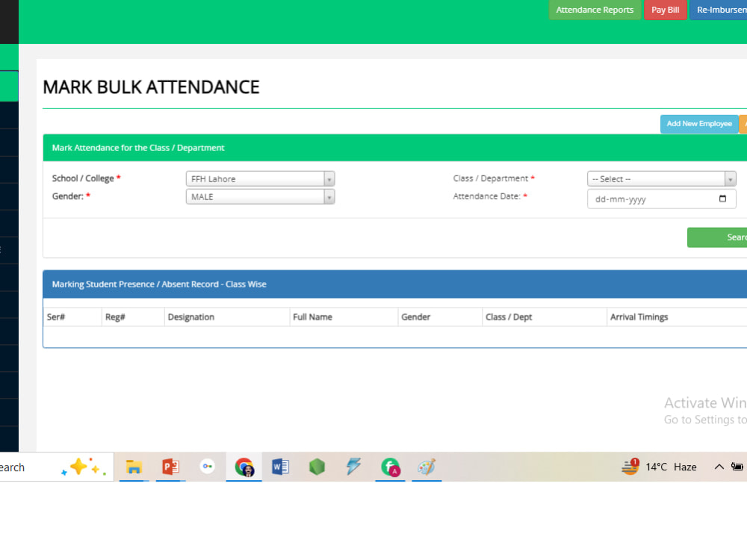747x560 pixels.
Task: Open the Paint app from the taskbar
Action: click(427, 467)
